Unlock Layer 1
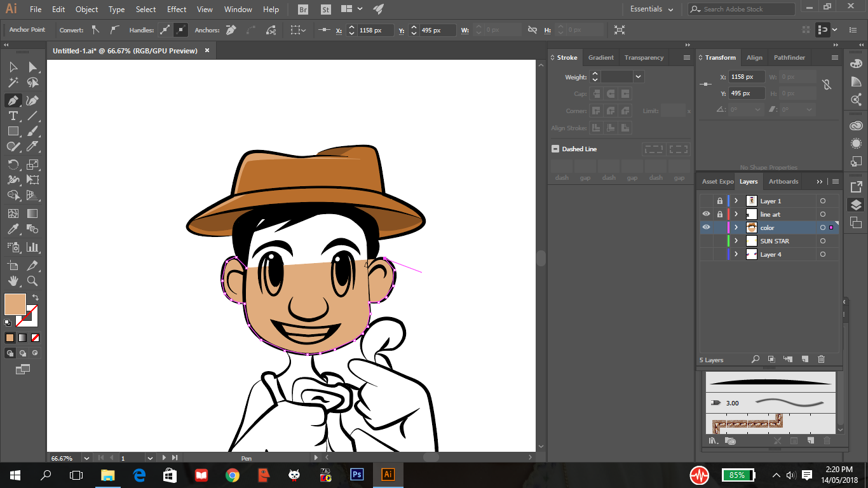Image resolution: width=868 pixels, height=488 pixels. pos(719,201)
